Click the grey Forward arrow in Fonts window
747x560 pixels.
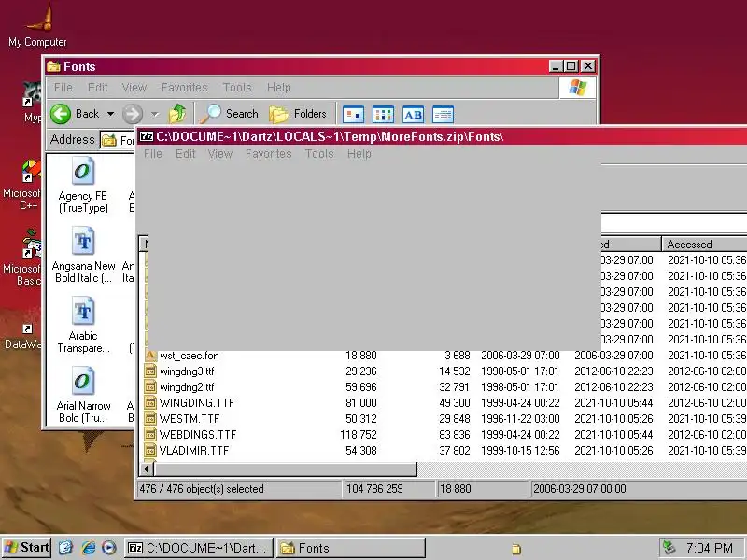coord(133,114)
